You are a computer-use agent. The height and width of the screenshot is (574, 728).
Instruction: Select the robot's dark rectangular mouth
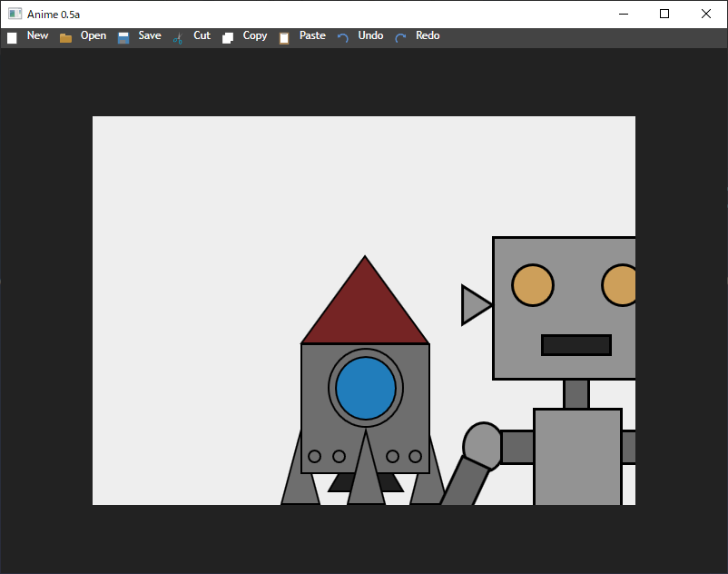[576, 345]
